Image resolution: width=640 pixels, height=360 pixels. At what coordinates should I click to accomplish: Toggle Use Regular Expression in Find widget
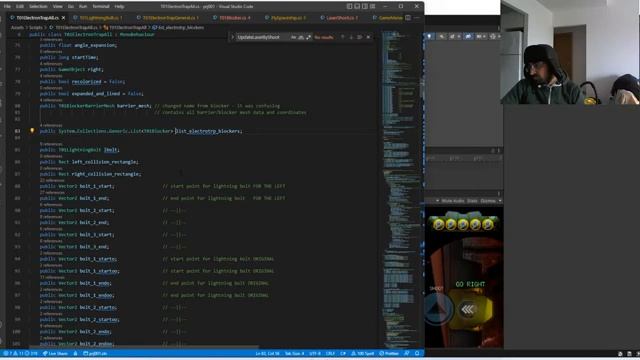[309, 37]
